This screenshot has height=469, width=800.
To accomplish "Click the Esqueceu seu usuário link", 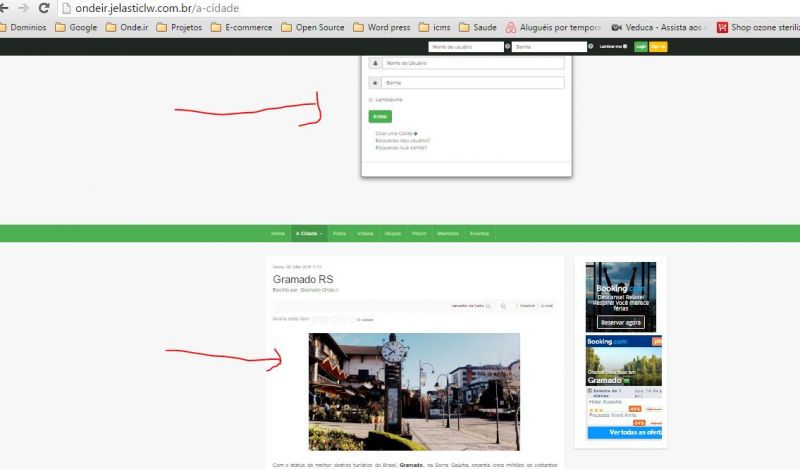I will 403,140.
